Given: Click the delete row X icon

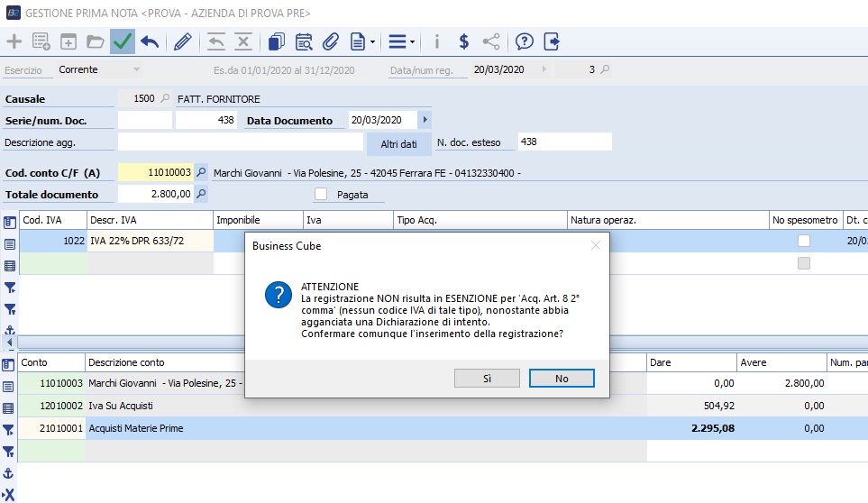Looking at the screenshot, I should (x=243, y=41).
